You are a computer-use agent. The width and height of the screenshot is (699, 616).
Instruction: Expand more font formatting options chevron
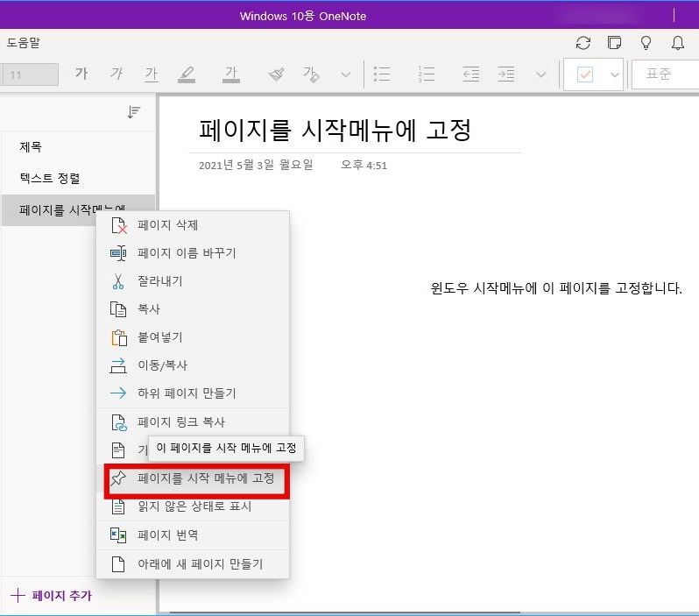point(346,74)
